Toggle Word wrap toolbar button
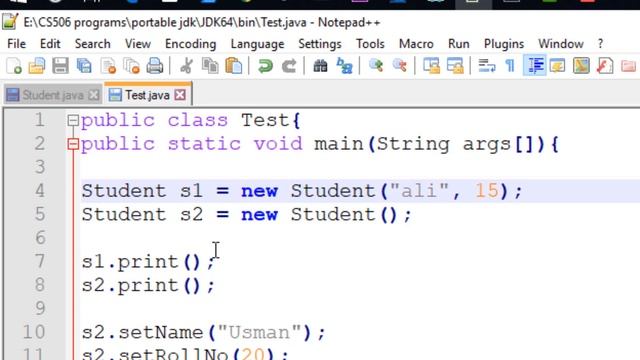640x360 pixels. tap(487, 66)
